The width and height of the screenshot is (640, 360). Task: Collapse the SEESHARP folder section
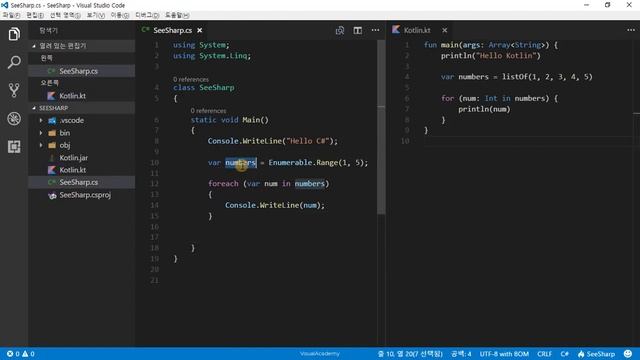click(81, 108)
